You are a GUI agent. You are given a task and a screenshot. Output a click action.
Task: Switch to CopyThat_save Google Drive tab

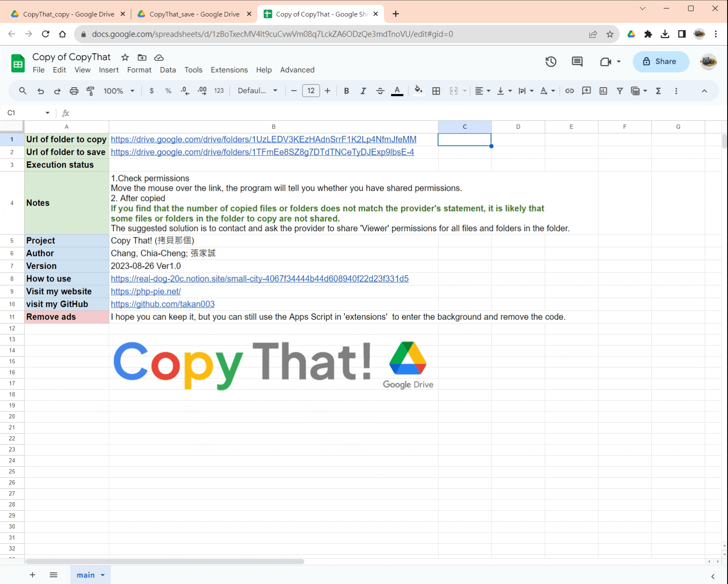(x=195, y=14)
